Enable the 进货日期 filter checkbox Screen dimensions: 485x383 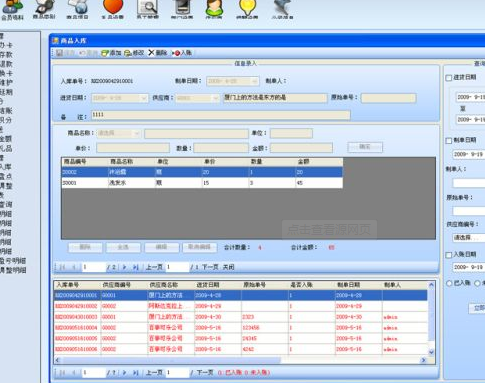coord(449,78)
